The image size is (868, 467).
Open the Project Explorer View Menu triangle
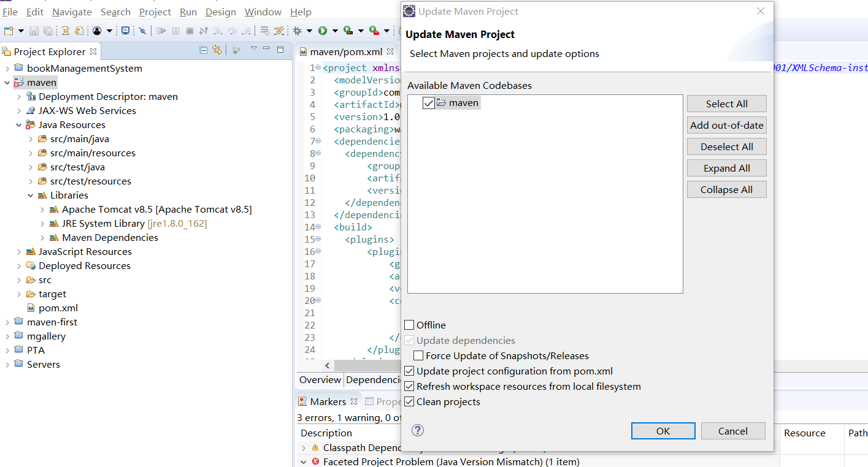pyautogui.click(x=253, y=48)
